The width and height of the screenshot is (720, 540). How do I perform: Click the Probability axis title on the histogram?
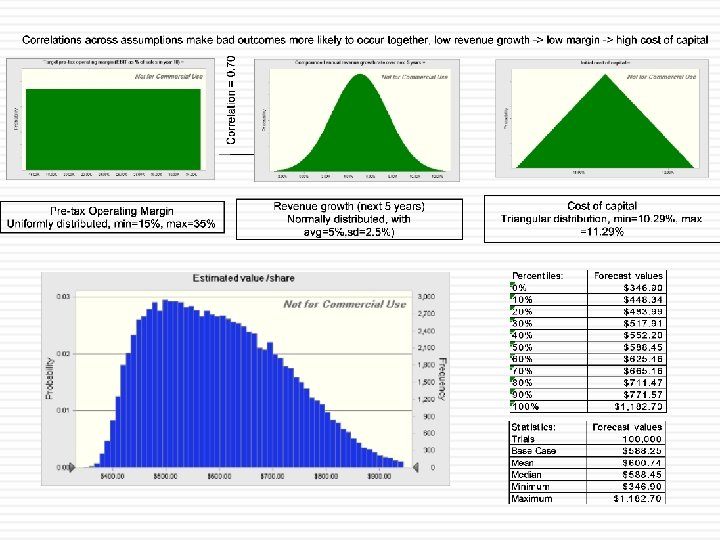tap(49, 378)
